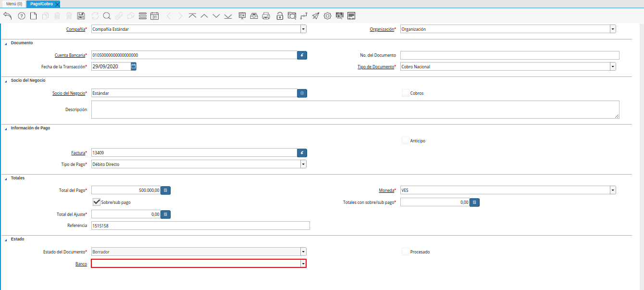Click the Socio del Negocio lookup button
This screenshot has width=644, height=290.
click(x=302, y=93)
